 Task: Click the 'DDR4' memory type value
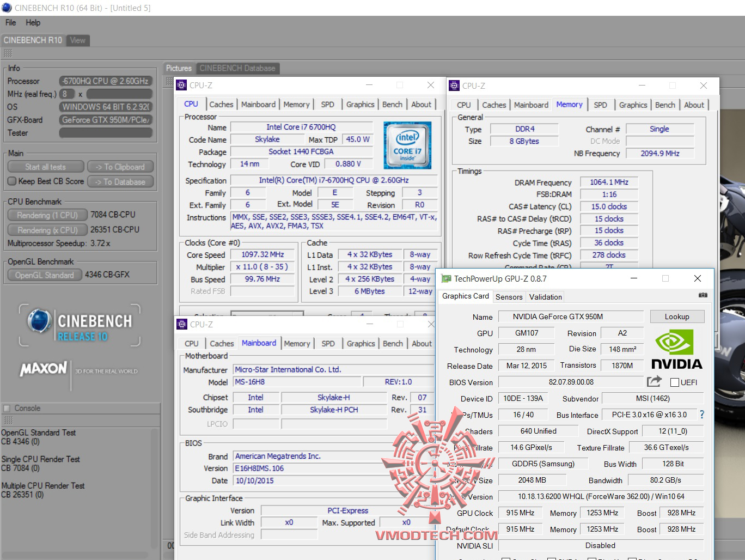(524, 129)
